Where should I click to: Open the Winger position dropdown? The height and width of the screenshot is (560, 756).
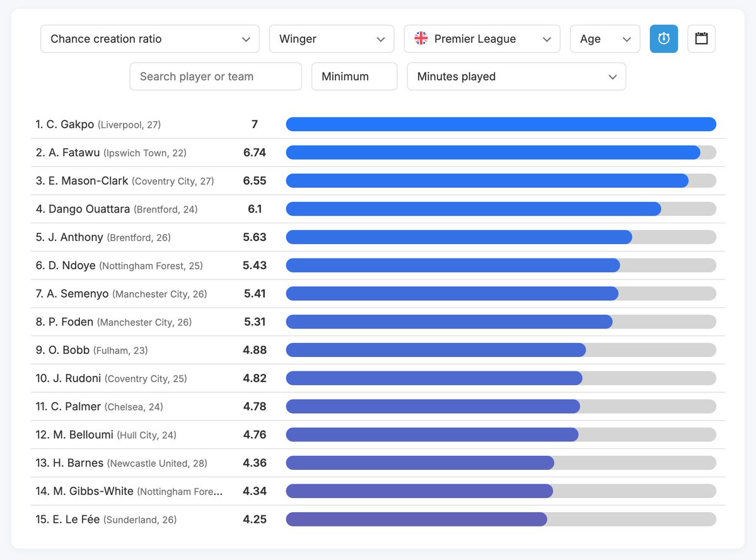pos(332,38)
